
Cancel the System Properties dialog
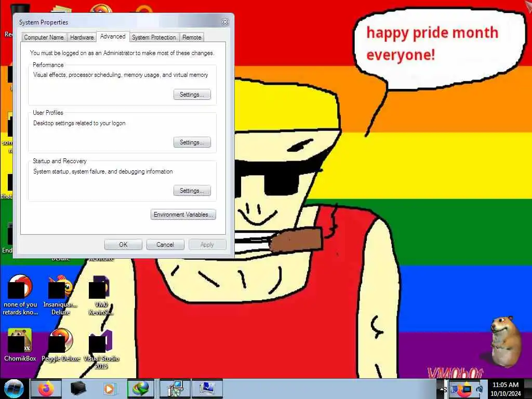(x=165, y=245)
